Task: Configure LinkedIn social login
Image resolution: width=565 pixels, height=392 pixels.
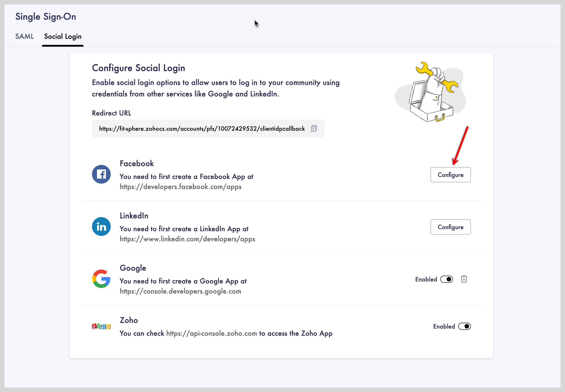Action: [450, 227]
